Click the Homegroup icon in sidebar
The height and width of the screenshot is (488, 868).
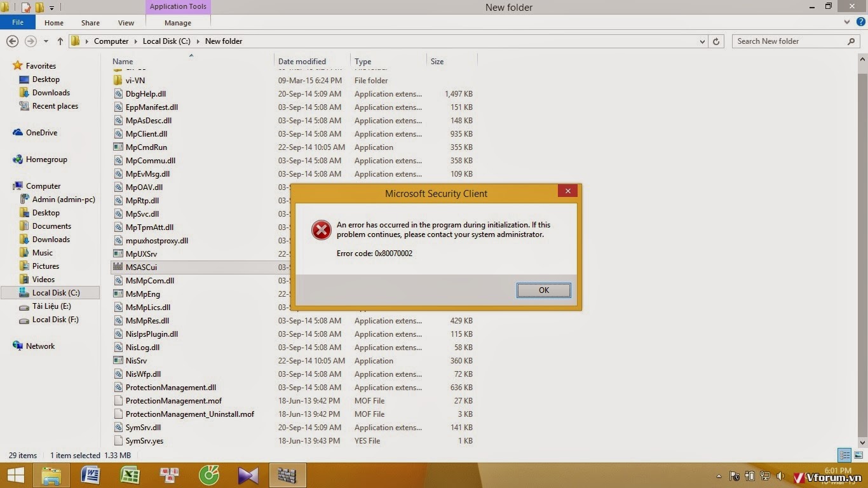pos(18,159)
